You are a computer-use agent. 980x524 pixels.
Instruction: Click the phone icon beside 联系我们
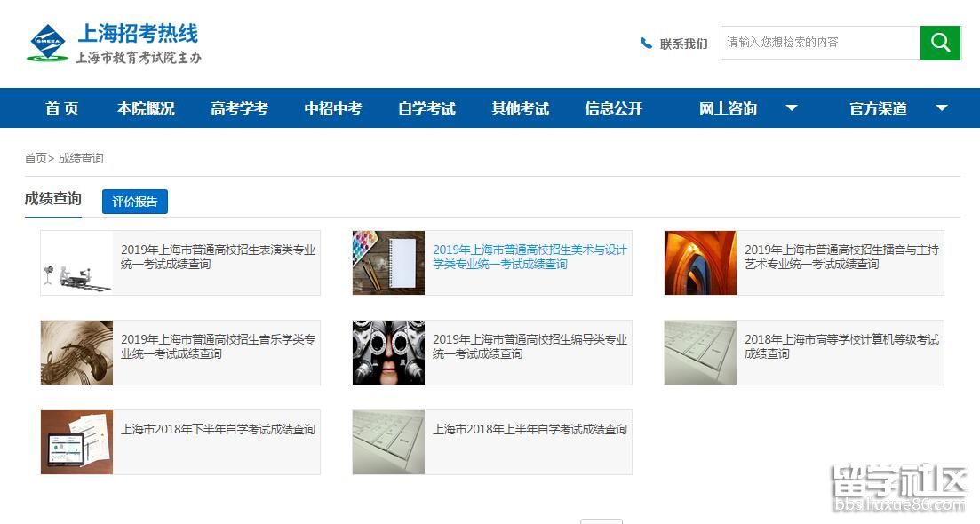646,43
